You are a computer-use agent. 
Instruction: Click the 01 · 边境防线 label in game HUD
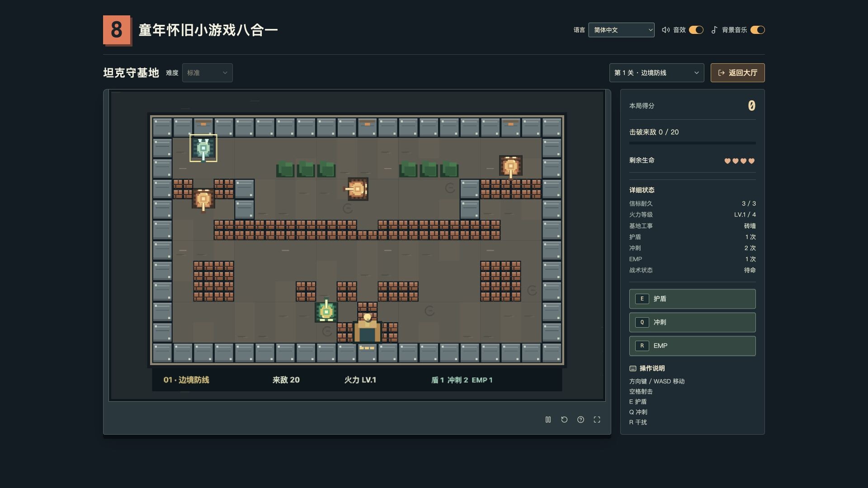(186, 380)
